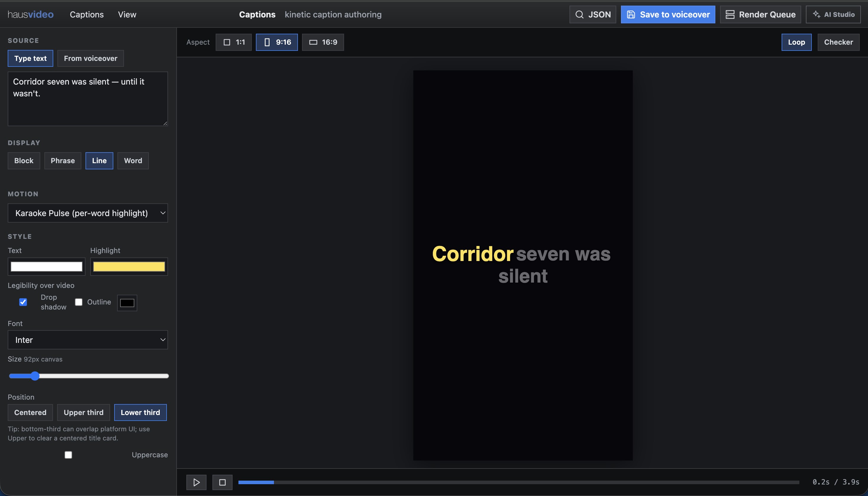Screen dimensions: 868x496
Task: Click the Size slider thumb
Action: 34,376
